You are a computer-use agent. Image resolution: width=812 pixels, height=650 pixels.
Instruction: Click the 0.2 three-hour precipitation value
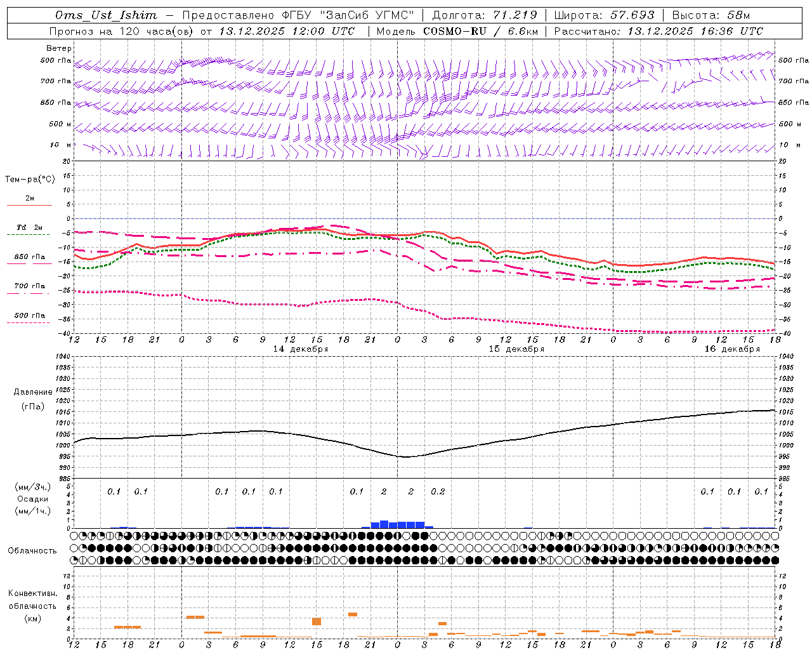pyautogui.click(x=438, y=492)
